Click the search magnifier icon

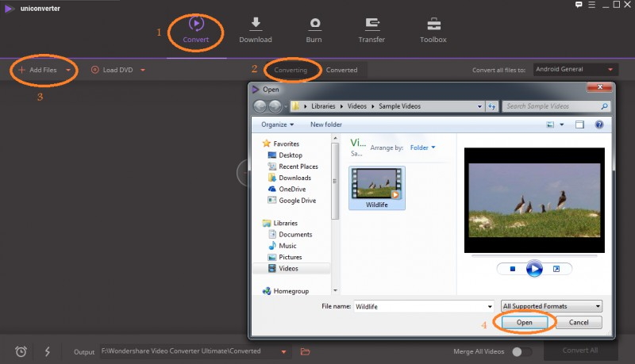pos(604,106)
